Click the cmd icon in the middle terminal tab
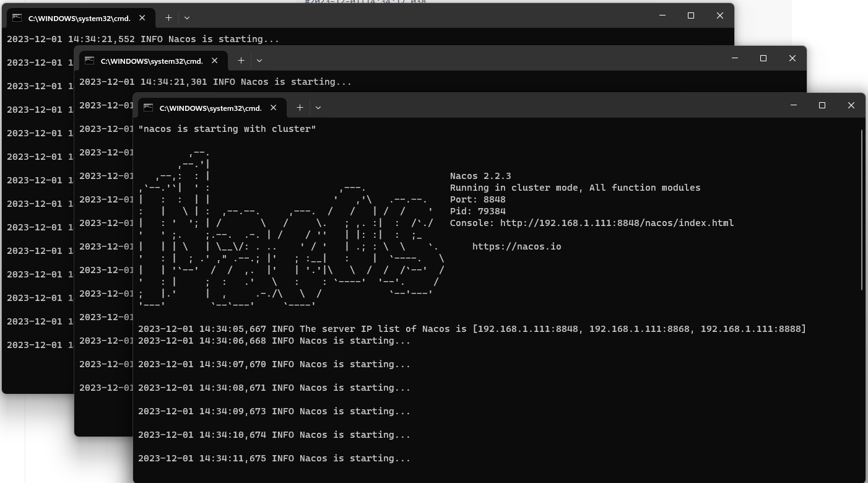This screenshot has height=483, width=868. (x=89, y=61)
